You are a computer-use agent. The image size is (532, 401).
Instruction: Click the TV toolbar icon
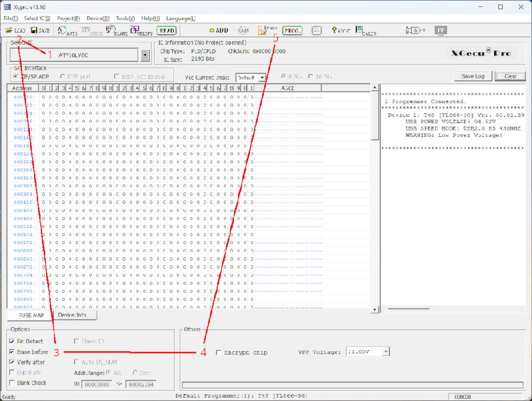(440, 30)
